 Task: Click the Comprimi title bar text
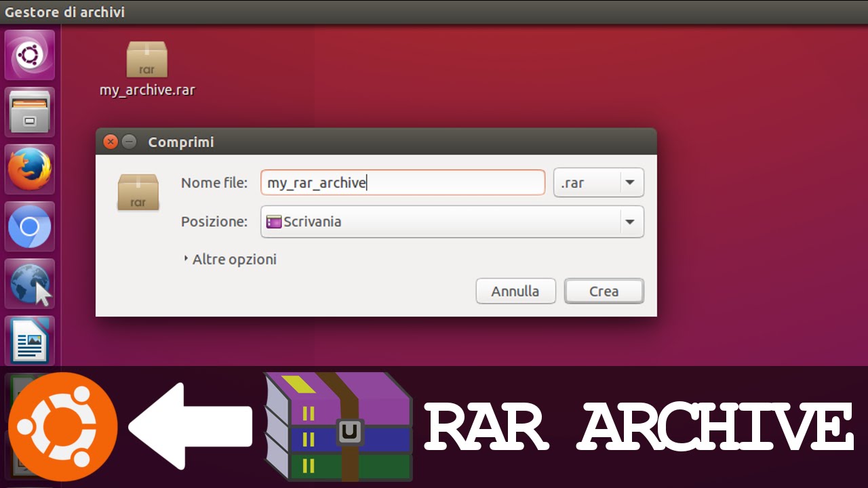(x=181, y=142)
